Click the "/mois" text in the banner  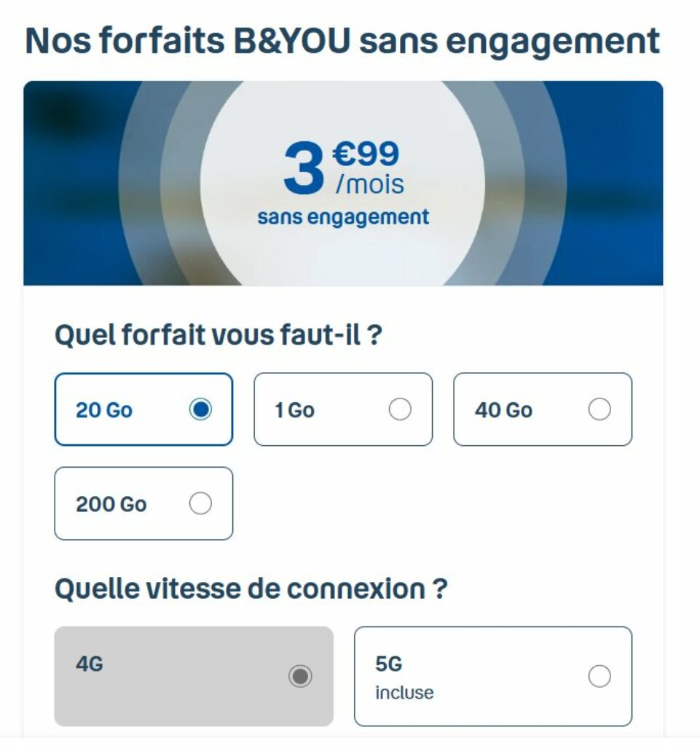click(369, 184)
